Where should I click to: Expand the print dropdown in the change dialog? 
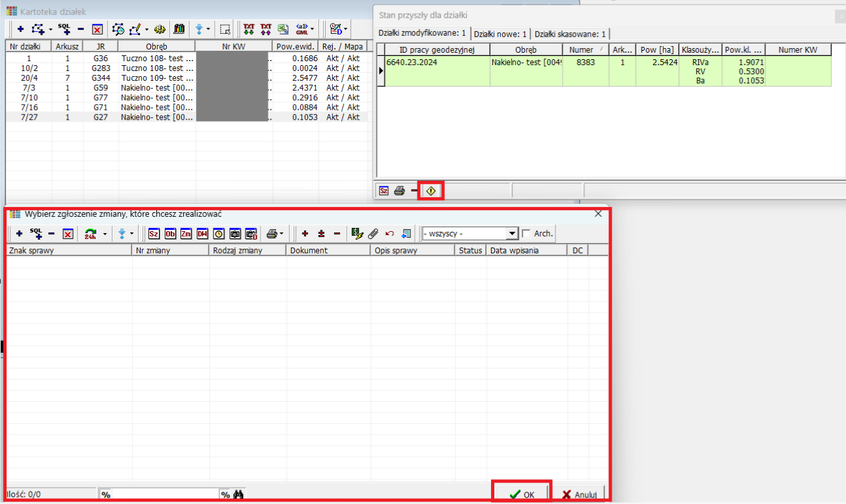coord(281,234)
